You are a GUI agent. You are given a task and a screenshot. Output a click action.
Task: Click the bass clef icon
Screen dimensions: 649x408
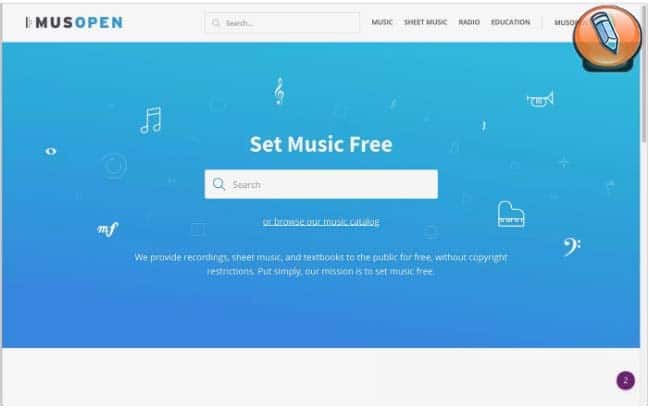(x=572, y=247)
